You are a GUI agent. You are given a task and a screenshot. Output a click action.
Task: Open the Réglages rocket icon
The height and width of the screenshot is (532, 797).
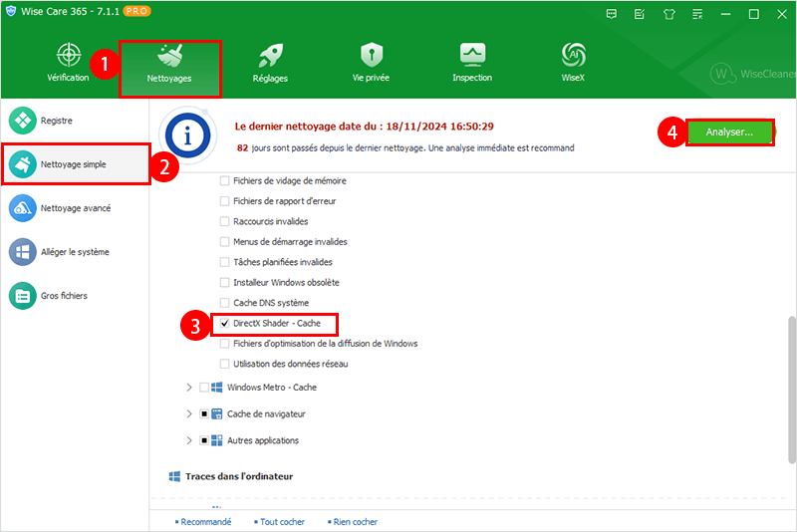(x=270, y=55)
